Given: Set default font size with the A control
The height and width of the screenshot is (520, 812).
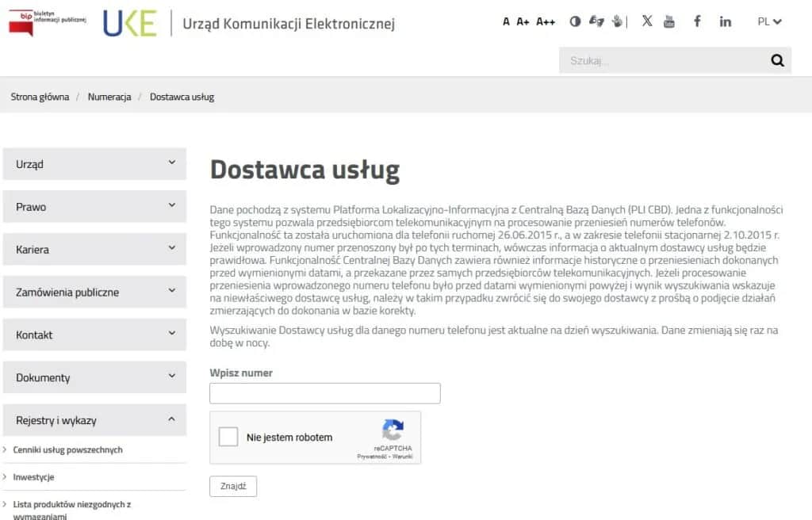Looking at the screenshot, I should tap(506, 21).
